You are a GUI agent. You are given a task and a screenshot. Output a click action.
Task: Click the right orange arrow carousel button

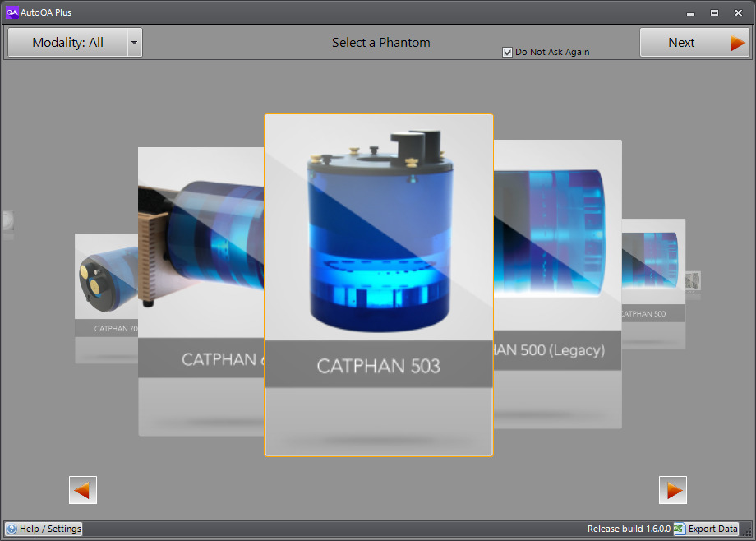(673, 490)
